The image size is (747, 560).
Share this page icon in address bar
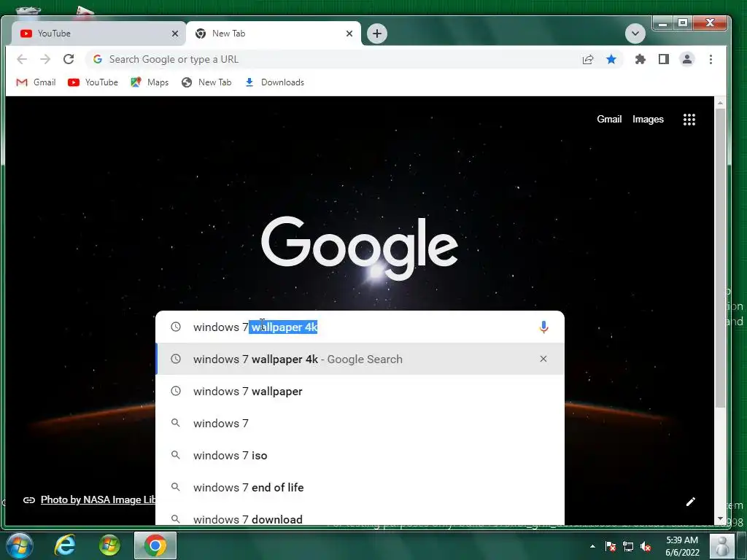click(x=588, y=59)
